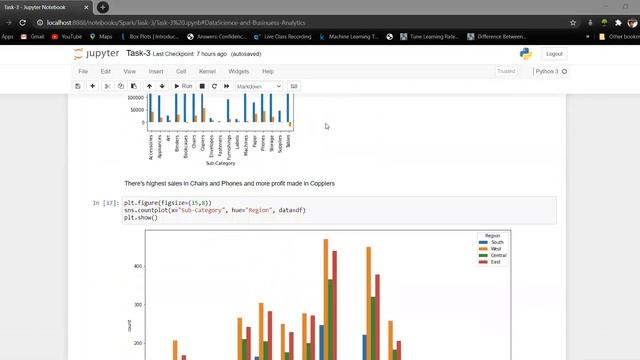Open the File menu
Viewport: 640px width, 360px height.
(83, 71)
